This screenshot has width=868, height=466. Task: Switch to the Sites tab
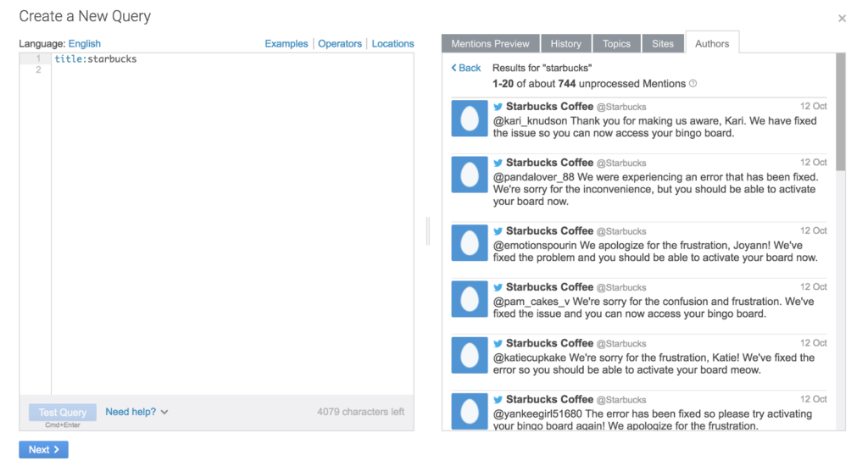coord(663,44)
